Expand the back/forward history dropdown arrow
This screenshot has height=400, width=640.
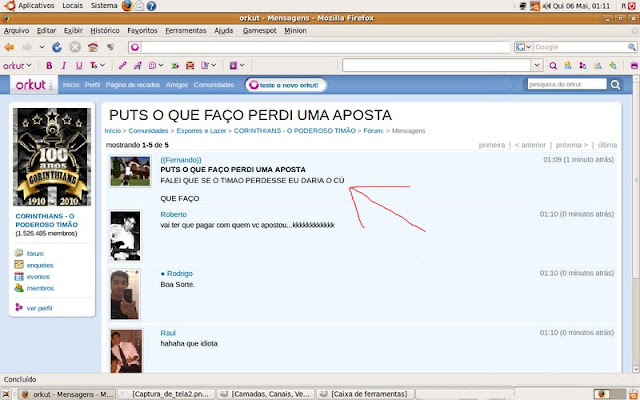coord(42,47)
